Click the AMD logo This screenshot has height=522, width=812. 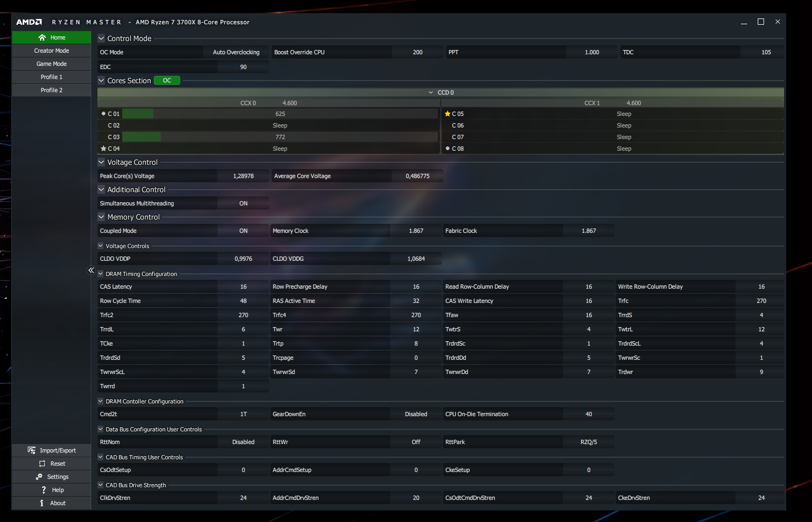coord(29,22)
